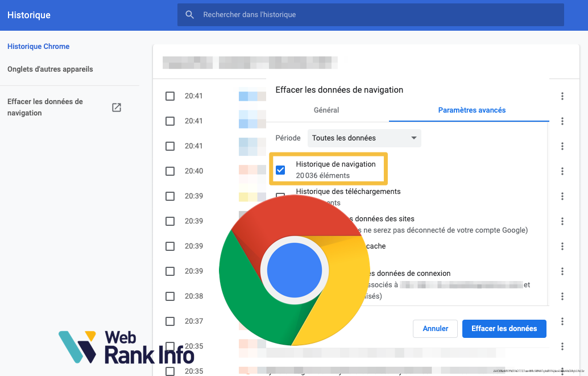This screenshot has height=376, width=588.
Task: Click the magnifying glass search icon
Action: tap(190, 15)
